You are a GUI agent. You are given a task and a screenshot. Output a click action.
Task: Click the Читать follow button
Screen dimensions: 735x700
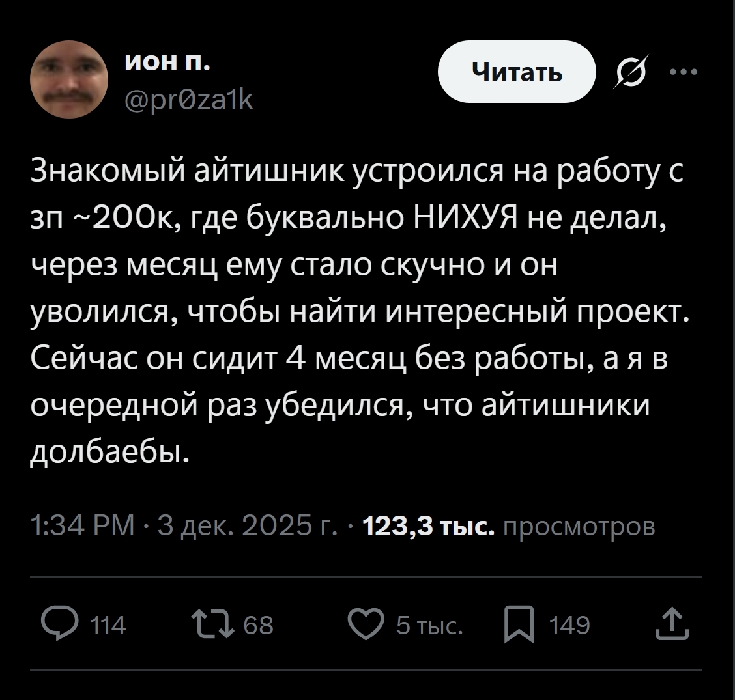click(x=517, y=72)
